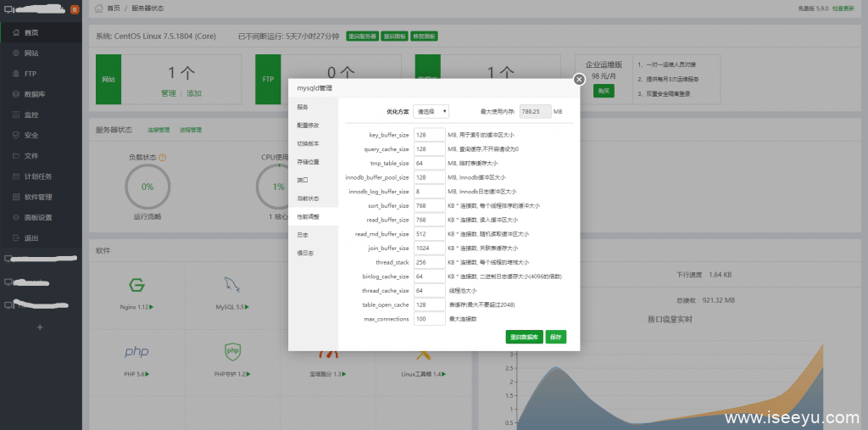
Task: Click the innodb_buffer_pool_size input field
Action: coord(430,177)
